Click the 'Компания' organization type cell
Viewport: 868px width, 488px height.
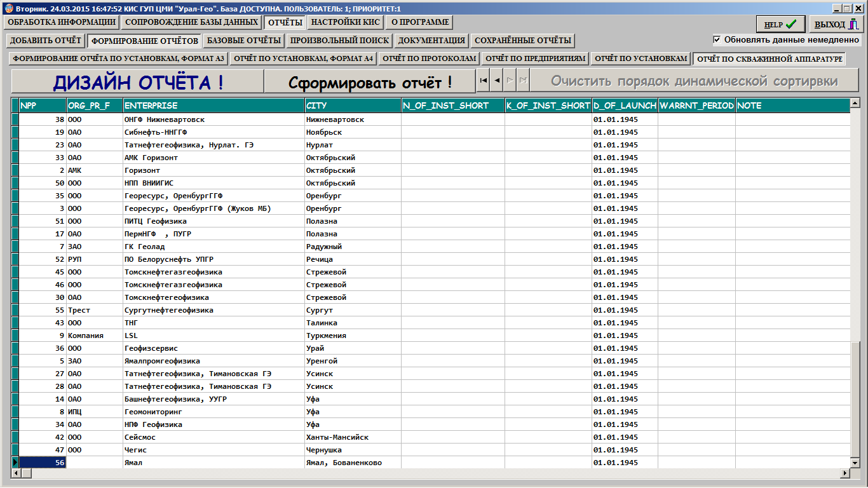tap(95, 335)
